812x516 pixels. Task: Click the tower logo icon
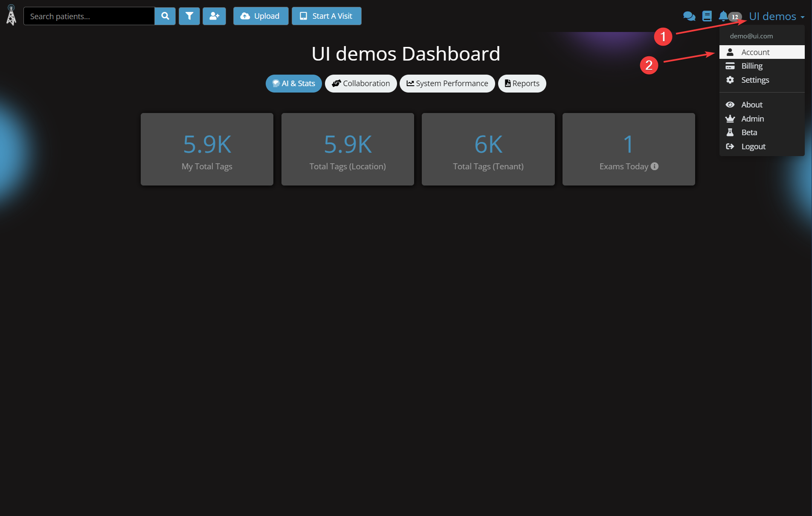[11, 16]
